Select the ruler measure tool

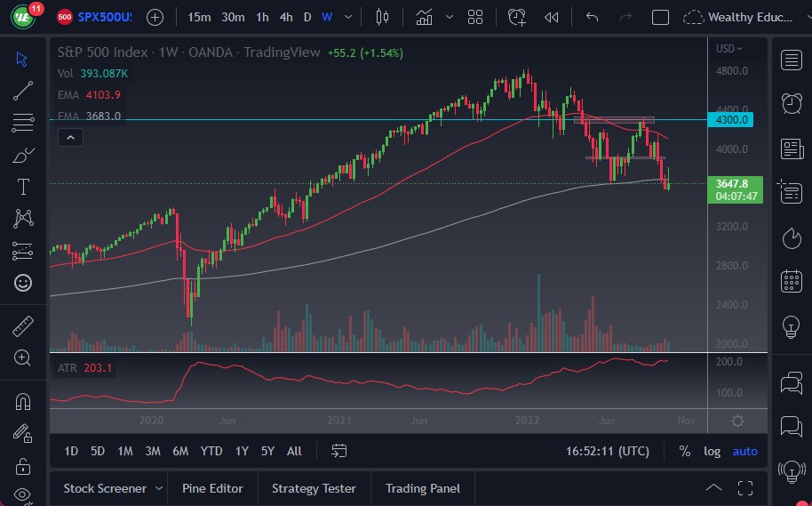pyautogui.click(x=23, y=326)
